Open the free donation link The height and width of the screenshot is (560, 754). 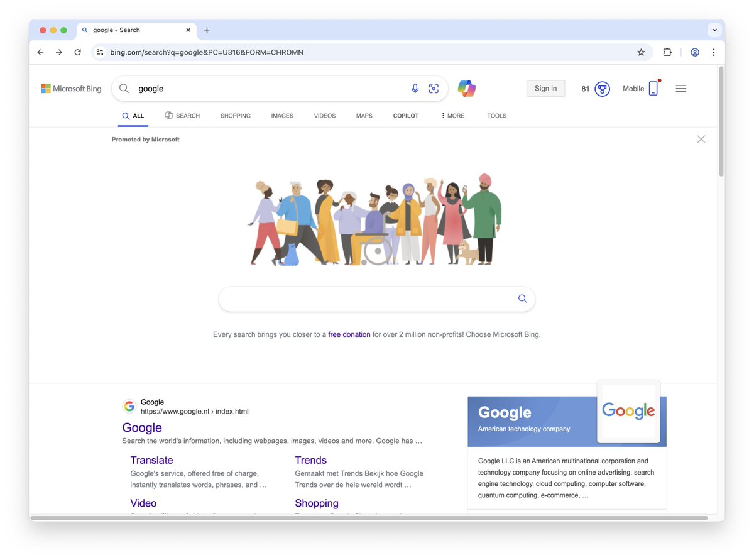point(349,334)
